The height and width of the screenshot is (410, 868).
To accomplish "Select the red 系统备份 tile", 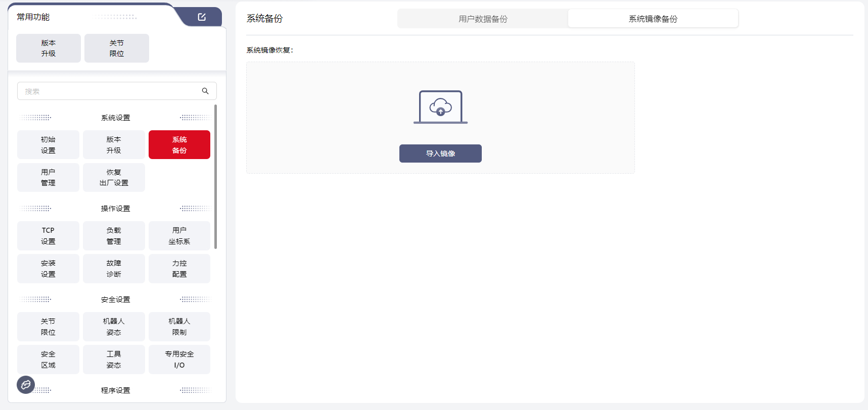I will 179,145.
